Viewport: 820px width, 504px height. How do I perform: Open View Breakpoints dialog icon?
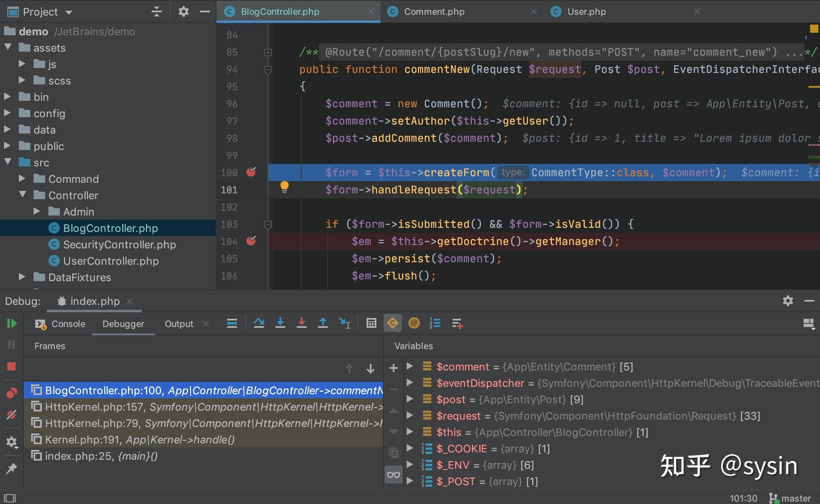[11, 393]
